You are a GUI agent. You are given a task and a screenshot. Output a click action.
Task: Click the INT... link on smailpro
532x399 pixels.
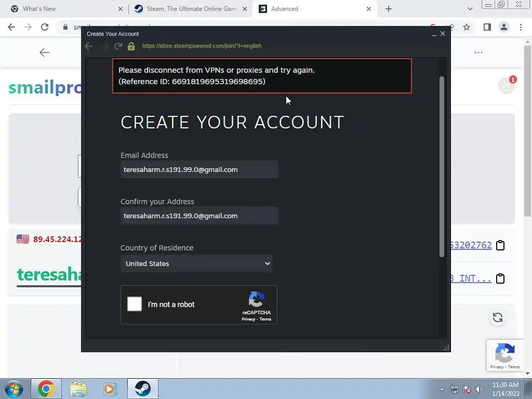[471, 278]
